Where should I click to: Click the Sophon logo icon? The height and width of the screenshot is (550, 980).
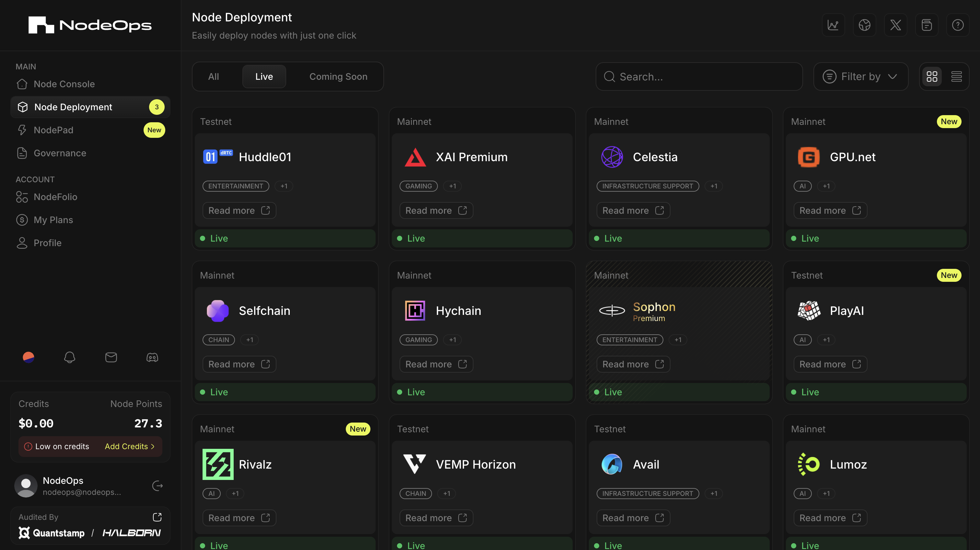(612, 311)
